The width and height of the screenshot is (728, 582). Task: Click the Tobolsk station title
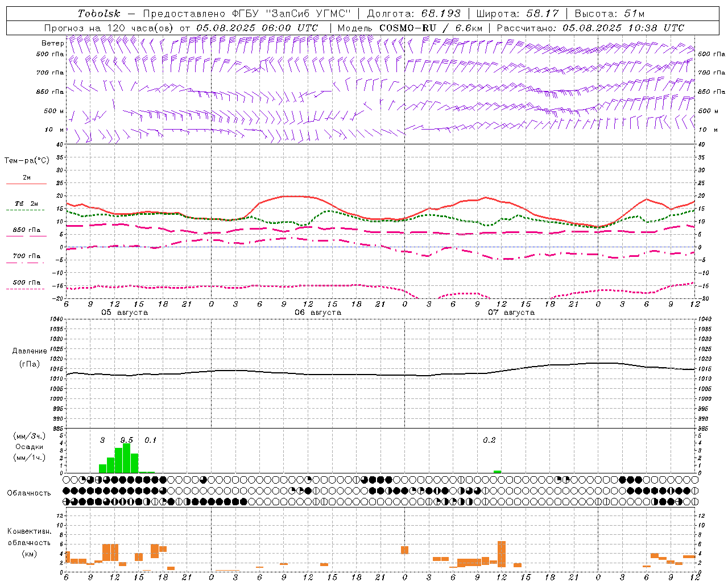coord(99,14)
